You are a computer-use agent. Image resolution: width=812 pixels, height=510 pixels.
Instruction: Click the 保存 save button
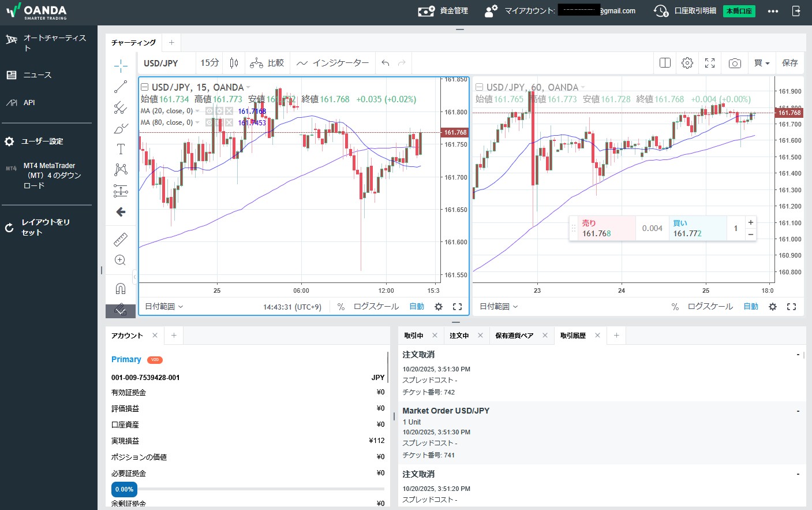tap(790, 63)
